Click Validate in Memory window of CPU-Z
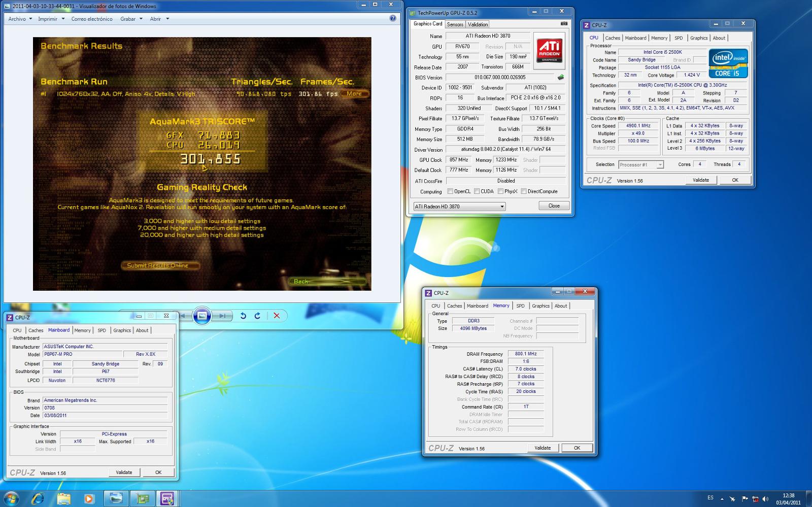The width and height of the screenshot is (812, 507). (543, 448)
